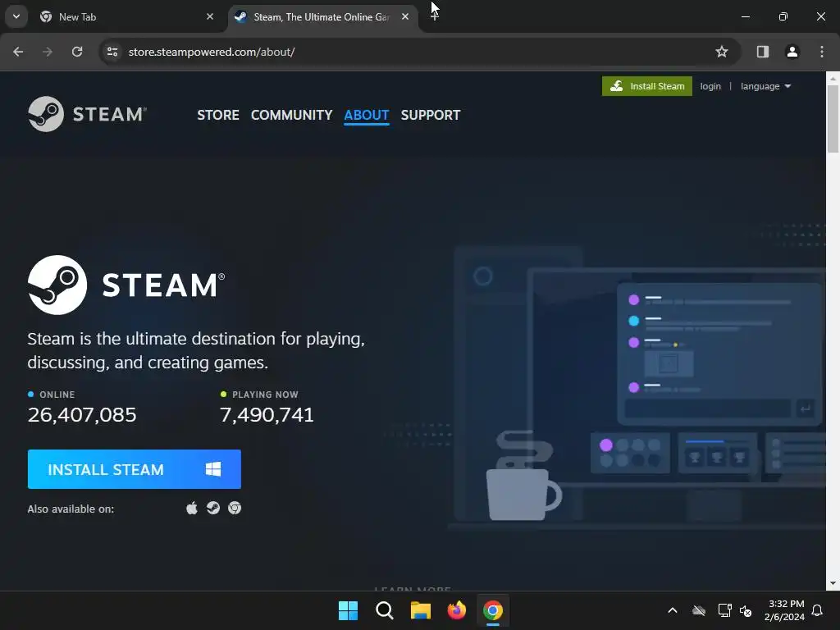Go back using the browser back arrow

click(18, 52)
